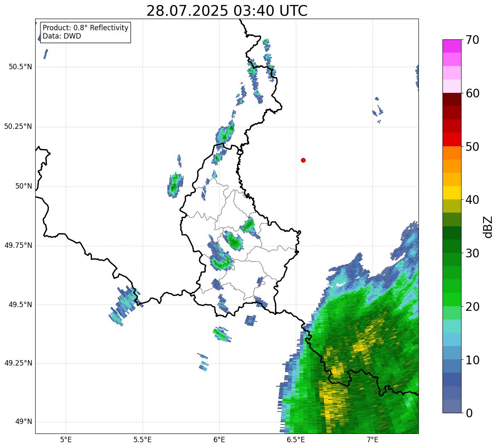The image size is (498, 448).
Task: Click the 5.5°E longitude label
Action: pyautogui.click(x=143, y=439)
